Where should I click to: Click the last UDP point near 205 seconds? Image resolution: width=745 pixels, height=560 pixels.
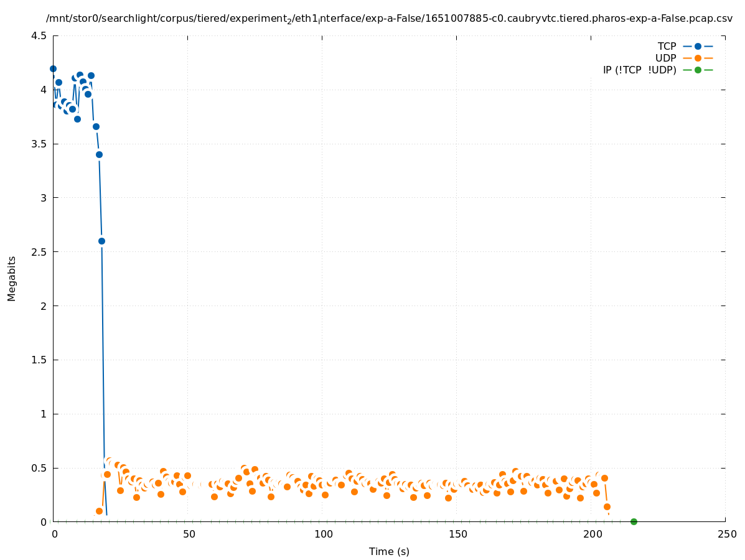pyautogui.click(x=607, y=506)
